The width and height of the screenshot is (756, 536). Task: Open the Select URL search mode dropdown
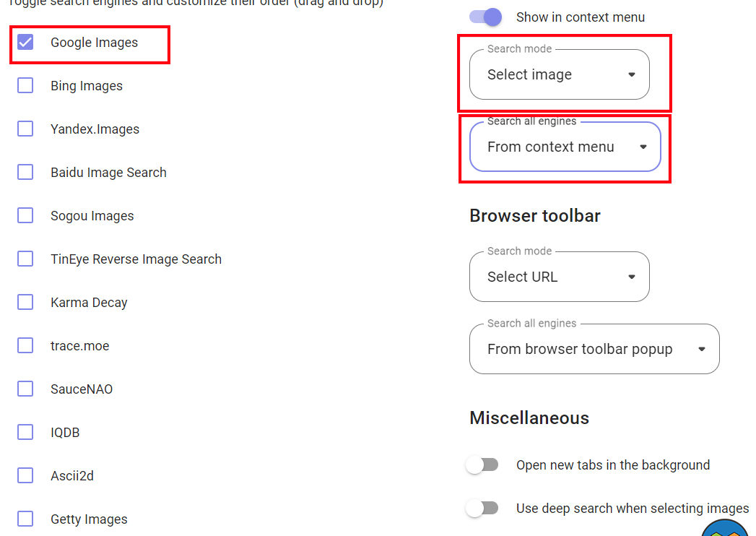click(x=559, y=277)
